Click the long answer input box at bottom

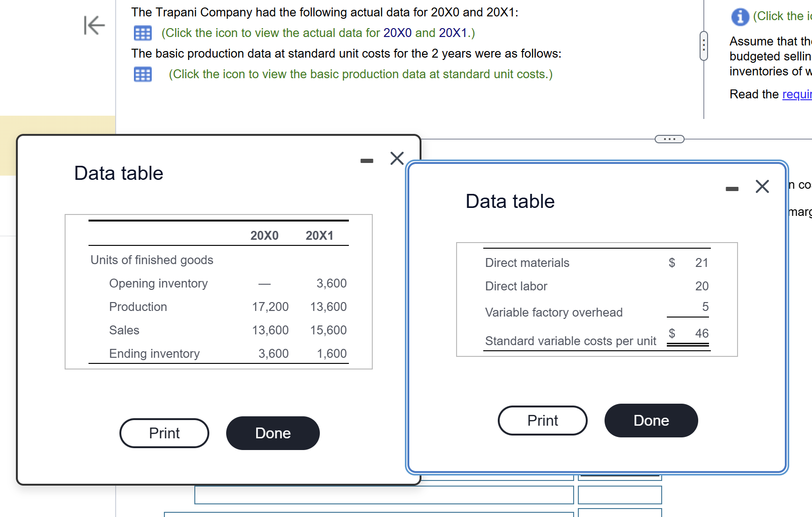click(x=384, y=495)
